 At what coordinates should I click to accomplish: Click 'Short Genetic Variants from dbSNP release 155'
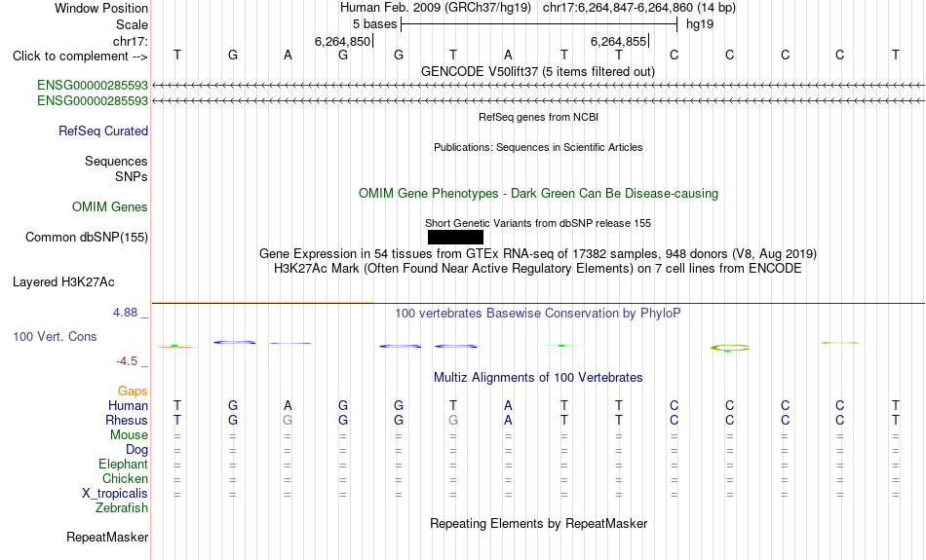coord(538,223)
